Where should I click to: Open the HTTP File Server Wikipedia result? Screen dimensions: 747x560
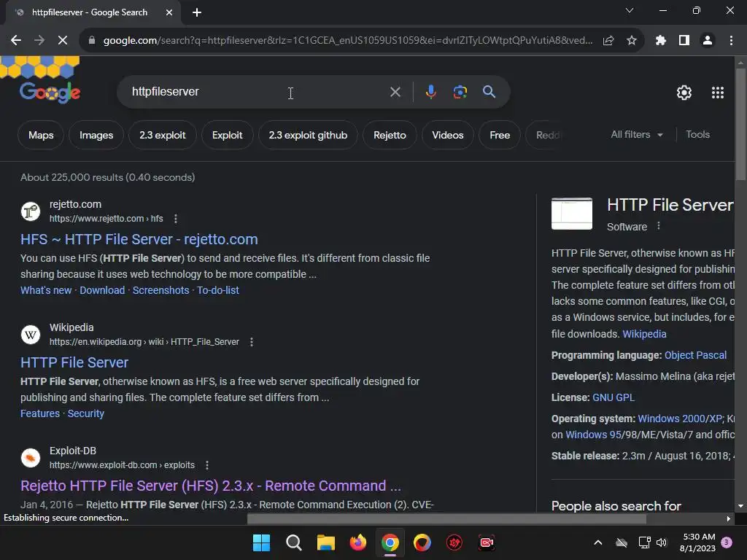point(74,362)
